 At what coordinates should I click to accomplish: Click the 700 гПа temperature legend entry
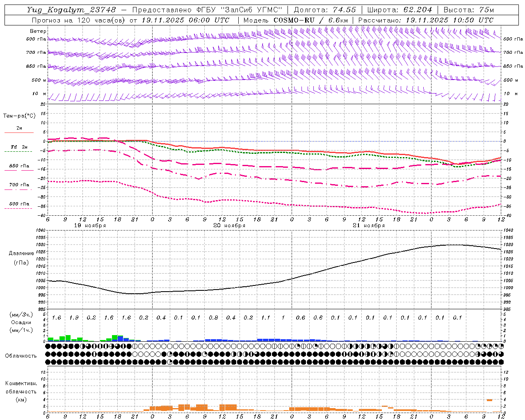click(19, 185)
